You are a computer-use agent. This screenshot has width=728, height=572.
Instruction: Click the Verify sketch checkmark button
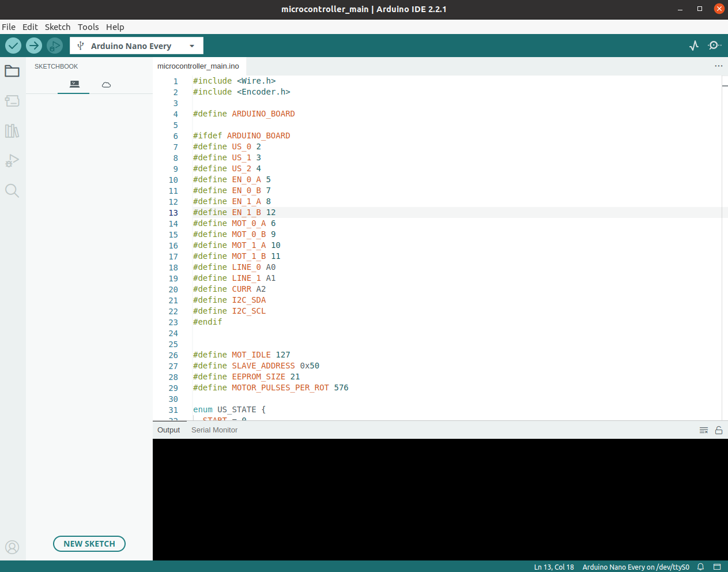coord(13,46)
